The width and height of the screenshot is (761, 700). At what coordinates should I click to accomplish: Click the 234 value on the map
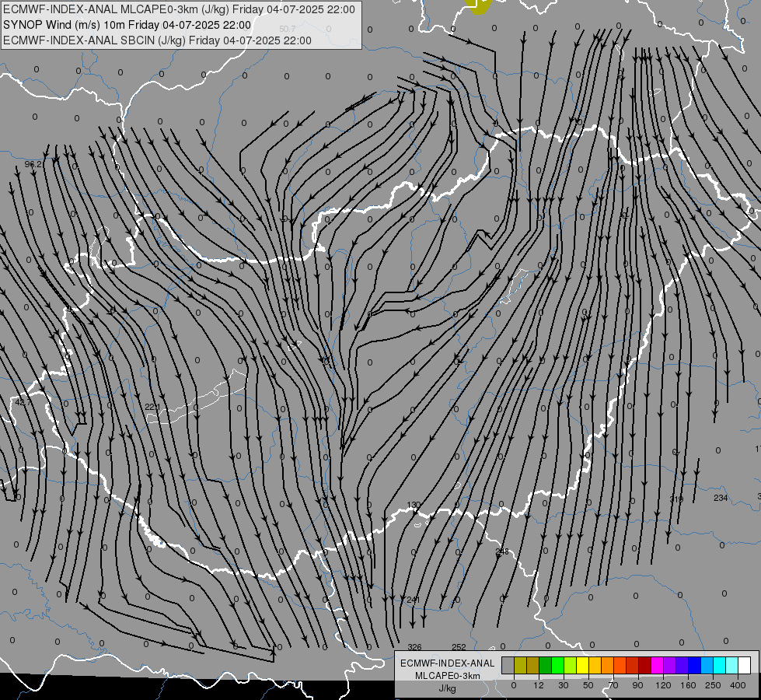click(x=721, y=498)
